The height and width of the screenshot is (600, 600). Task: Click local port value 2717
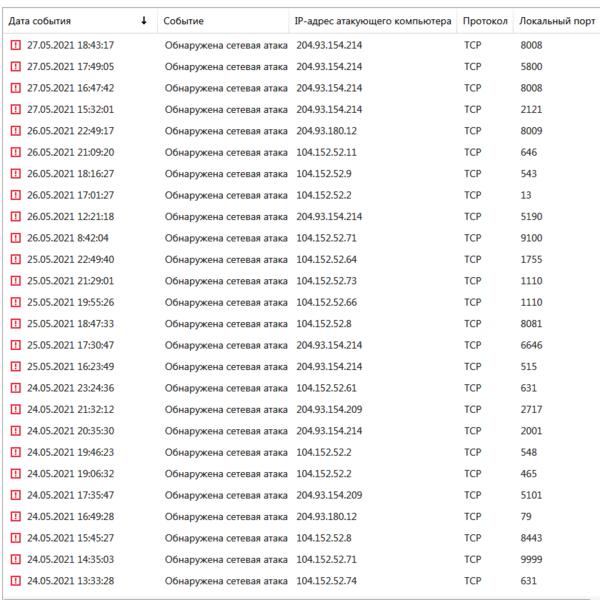(531, 409)
